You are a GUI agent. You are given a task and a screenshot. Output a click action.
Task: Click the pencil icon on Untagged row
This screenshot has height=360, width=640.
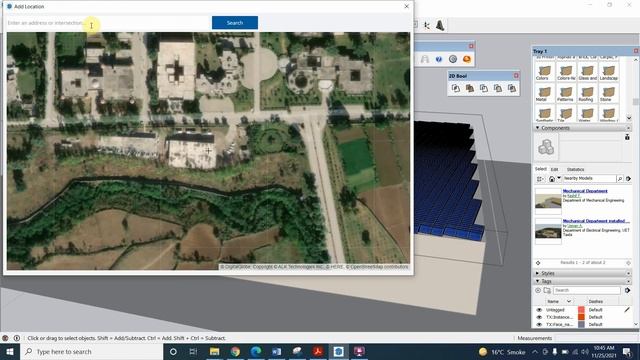627,310
